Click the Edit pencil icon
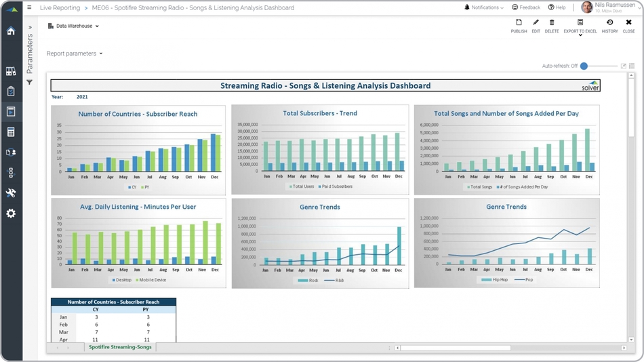Screen dimensions: 644x362 [536, 26]
